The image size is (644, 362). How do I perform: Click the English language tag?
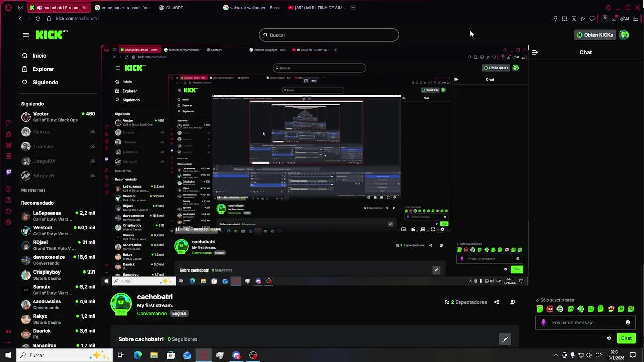(179, 313)
